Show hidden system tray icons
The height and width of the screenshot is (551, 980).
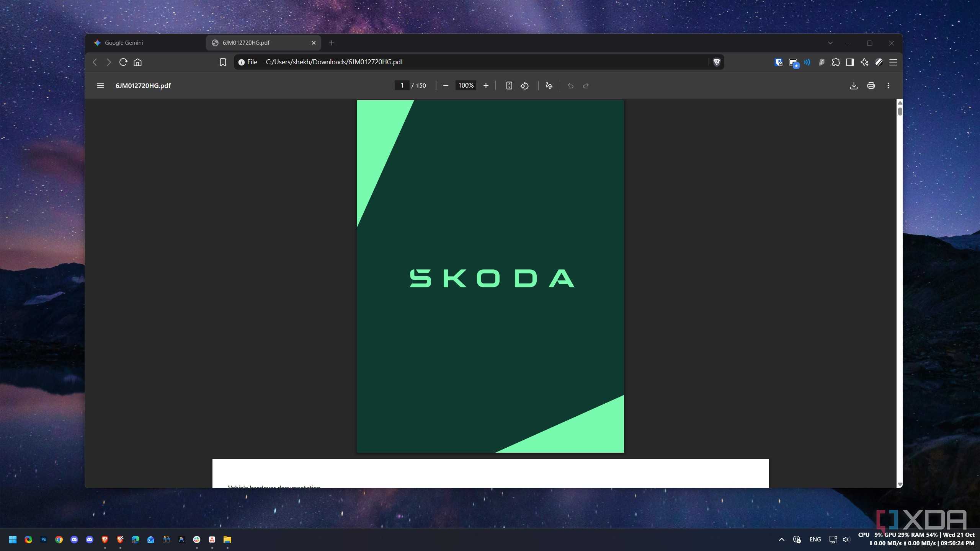coord(782,540)
